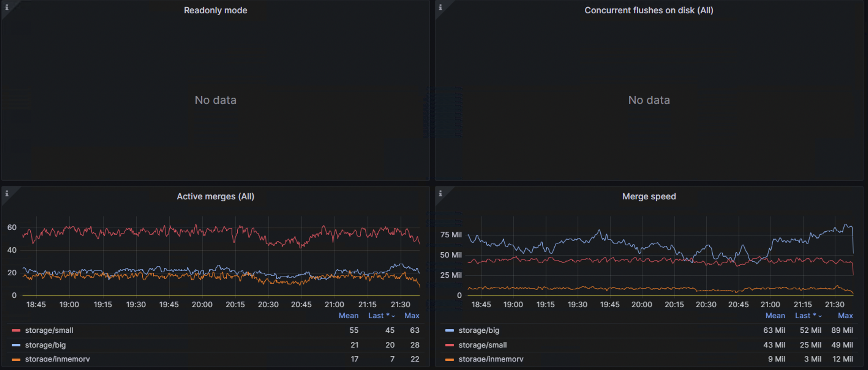Hide the storage/small series in Merge speed legend

pos(482,345)
